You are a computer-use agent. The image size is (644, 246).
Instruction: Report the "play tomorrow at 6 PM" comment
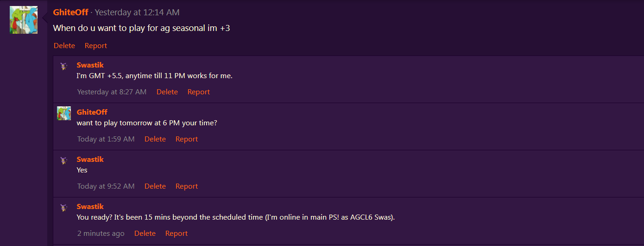(x=187, y=139)
